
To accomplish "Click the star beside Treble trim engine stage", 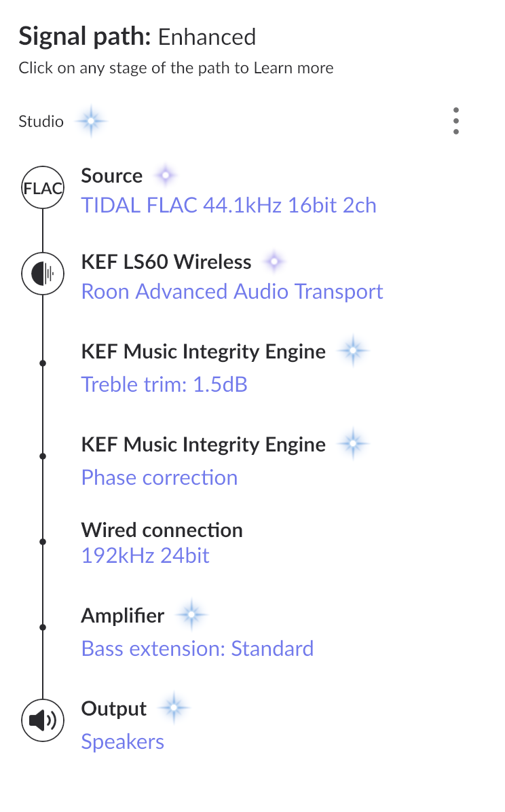I will (353, 351).
